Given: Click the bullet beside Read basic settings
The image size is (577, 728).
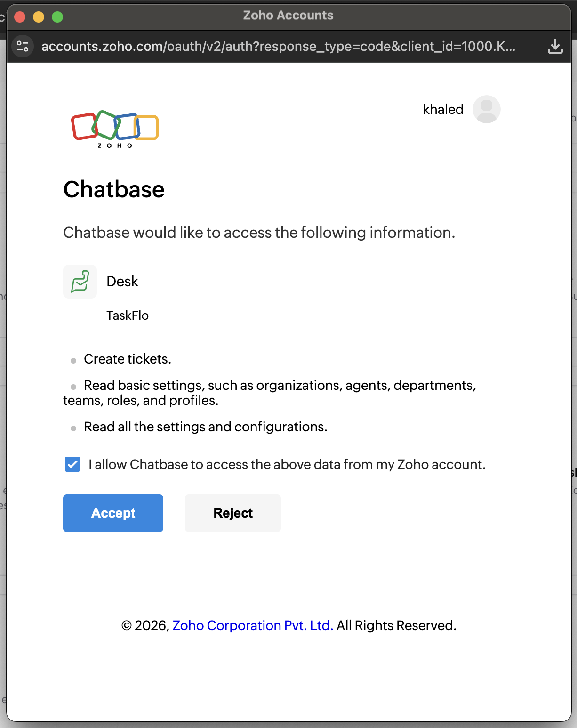Looking at the screenshot, I should tap(73, 387).
